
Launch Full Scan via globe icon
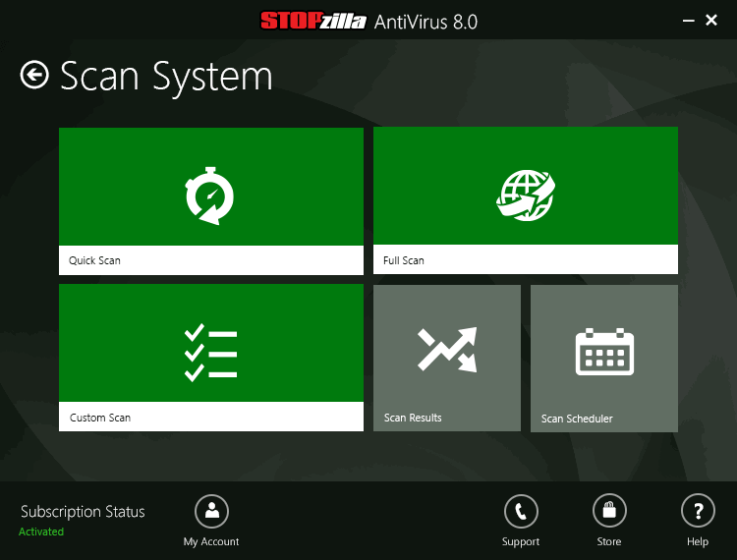point(526,195)
